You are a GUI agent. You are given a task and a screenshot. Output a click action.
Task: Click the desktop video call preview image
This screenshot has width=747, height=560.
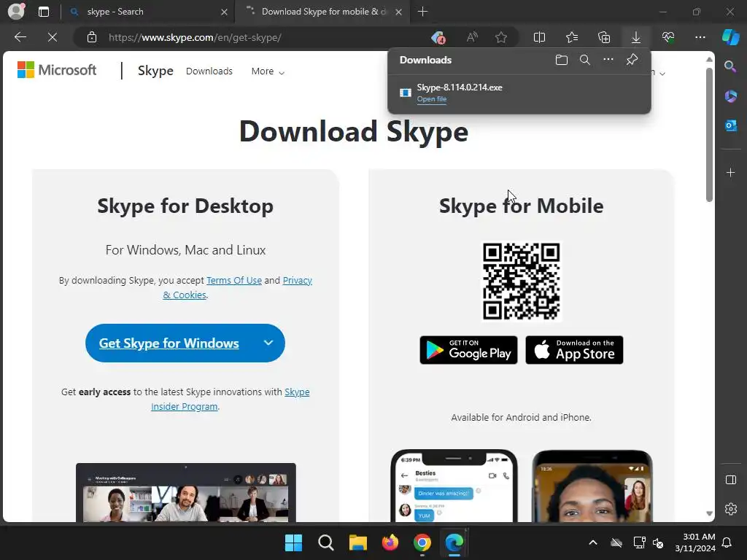(x=186, y=492)
